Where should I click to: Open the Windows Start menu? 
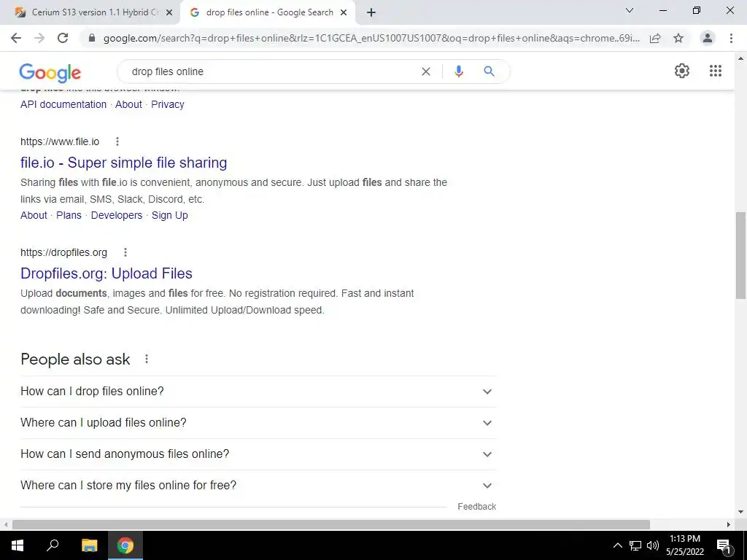pyautogui.click(x=18, y=545)
